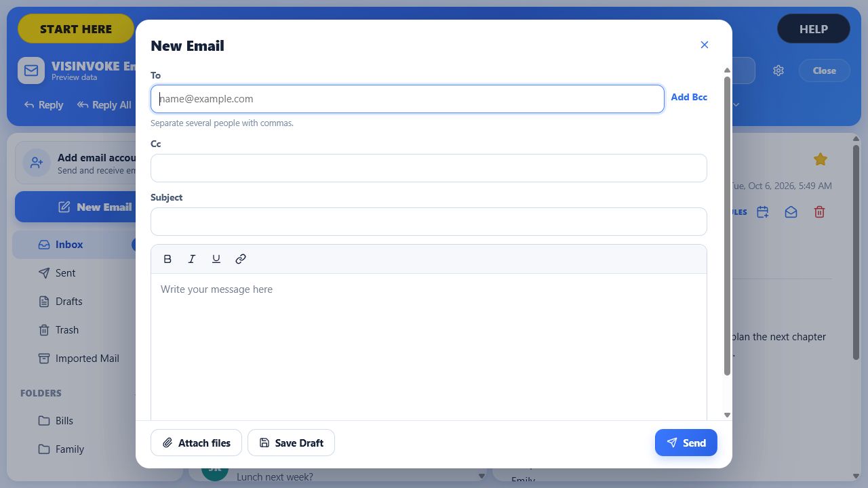Insert a link using the link icon

241,259
